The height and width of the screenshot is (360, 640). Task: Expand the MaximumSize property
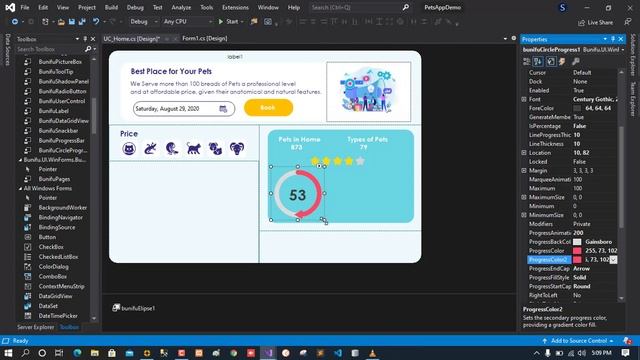click(x=524, y=197)
